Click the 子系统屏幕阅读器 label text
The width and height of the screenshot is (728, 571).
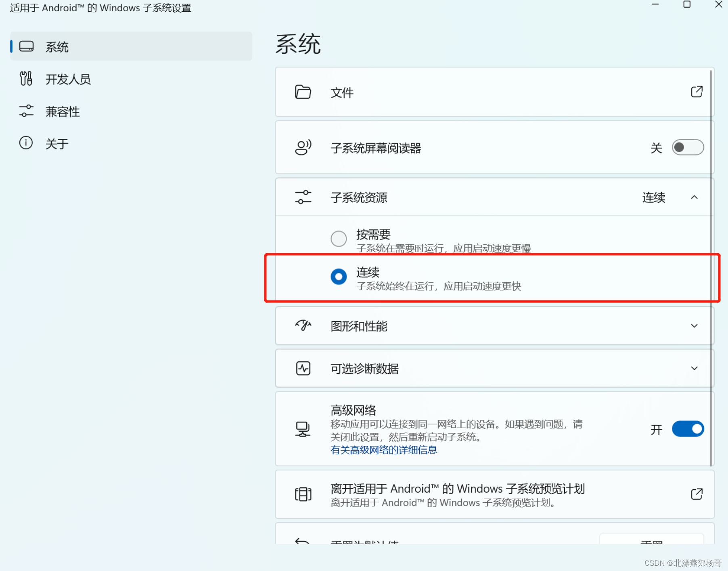[376, 148]
